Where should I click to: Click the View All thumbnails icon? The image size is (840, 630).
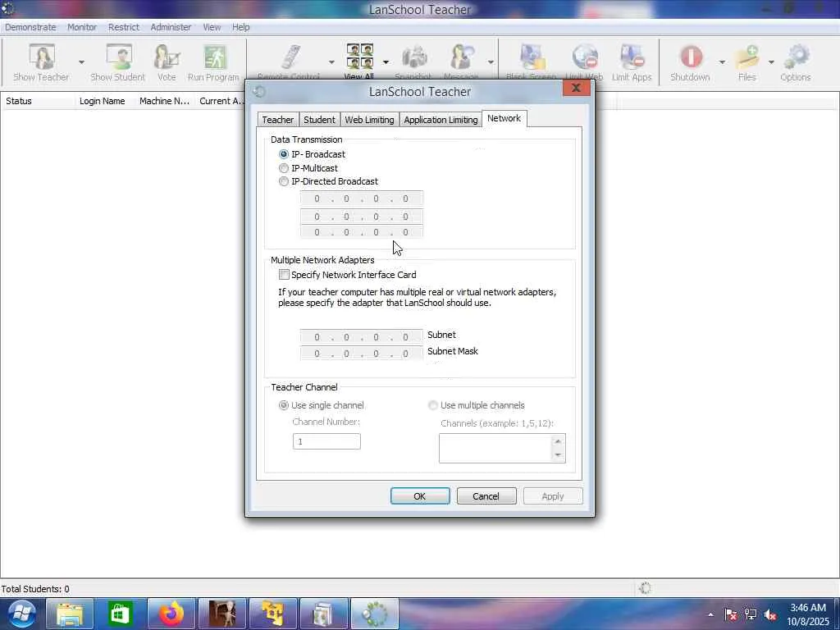coord(359,57)
